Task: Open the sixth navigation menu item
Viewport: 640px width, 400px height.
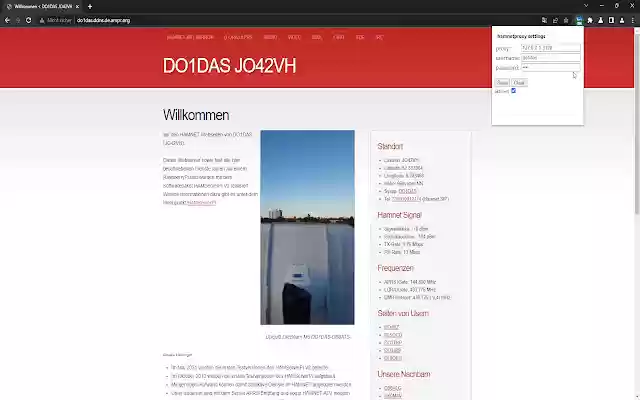Action: (x=339, y=37)
